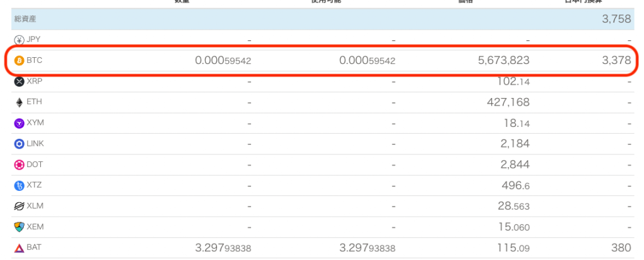Click XYM price 18.14
Screen dimensions: 644x260
(x=517, y=123)
